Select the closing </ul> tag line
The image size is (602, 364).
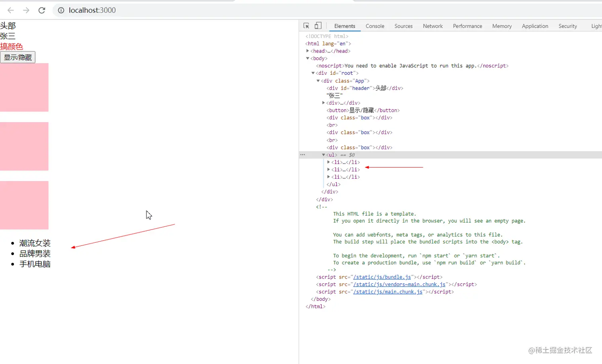(x=333, y=184)
